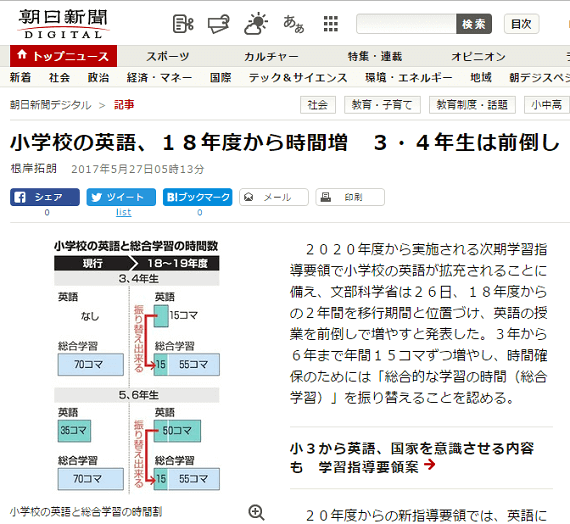Click the publish date 2017年5月27日
This screenshot has width=570, height=524.
pyautogui.click(x=138, y=169)
